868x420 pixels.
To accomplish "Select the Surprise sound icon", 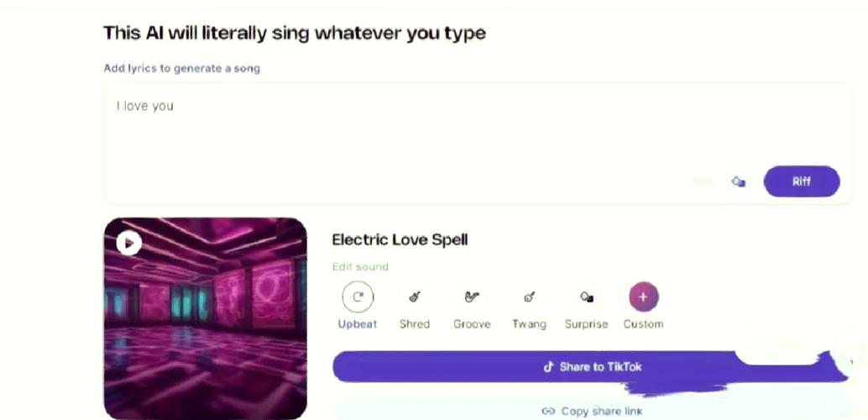I will [586, 297].
